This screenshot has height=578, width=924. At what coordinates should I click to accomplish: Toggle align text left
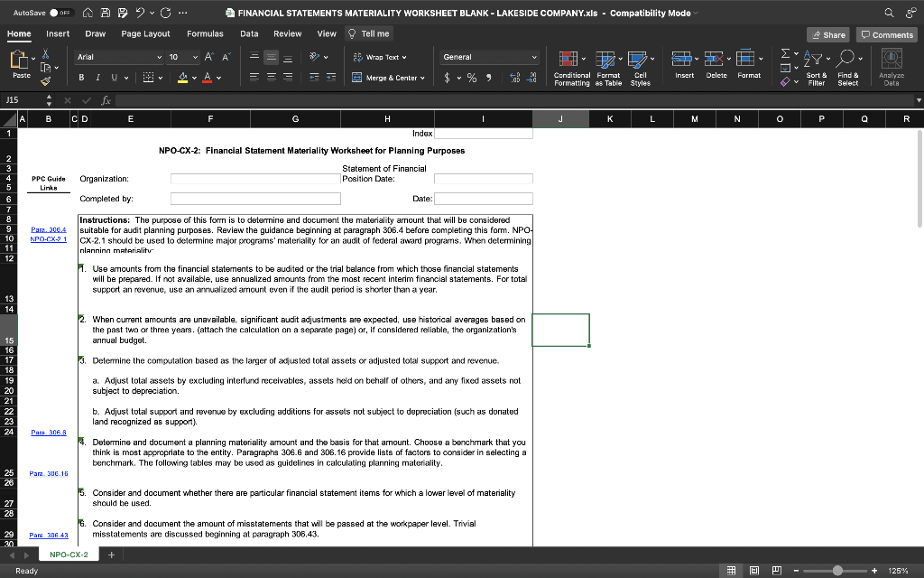[254, 78]
